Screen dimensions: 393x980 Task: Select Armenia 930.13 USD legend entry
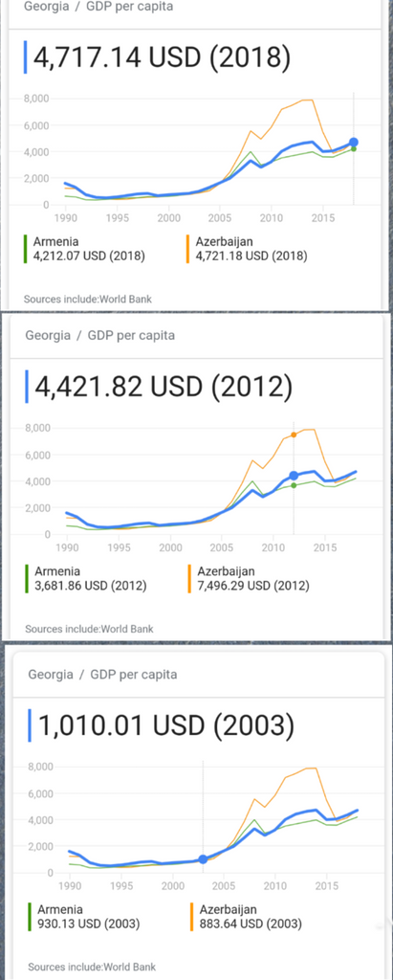pos(88,917)
